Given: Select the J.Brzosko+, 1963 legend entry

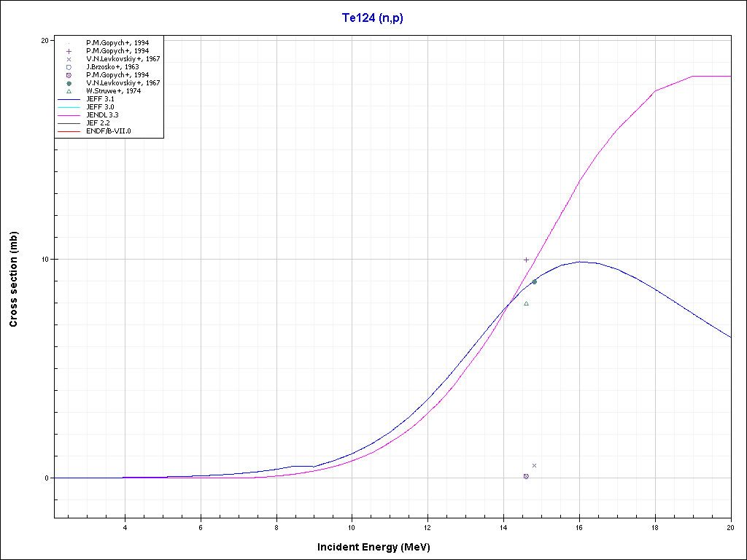Looking at the screenshot, I should [112, 67].
